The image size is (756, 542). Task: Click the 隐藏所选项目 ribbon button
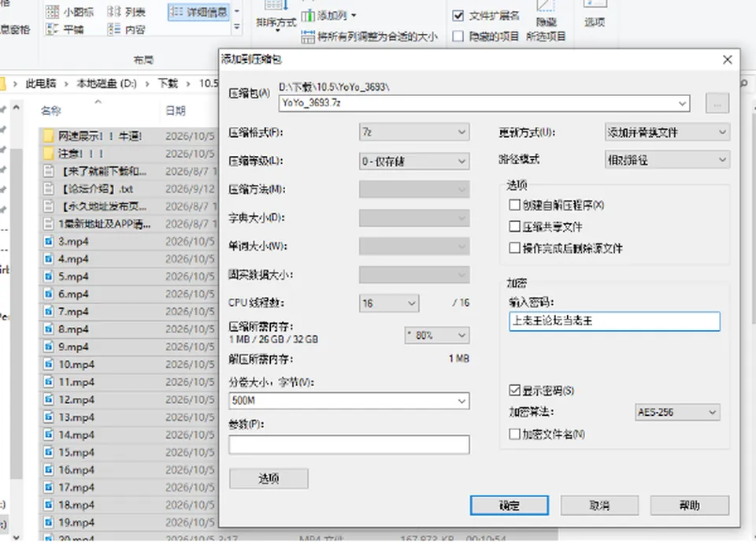point(546,22)
